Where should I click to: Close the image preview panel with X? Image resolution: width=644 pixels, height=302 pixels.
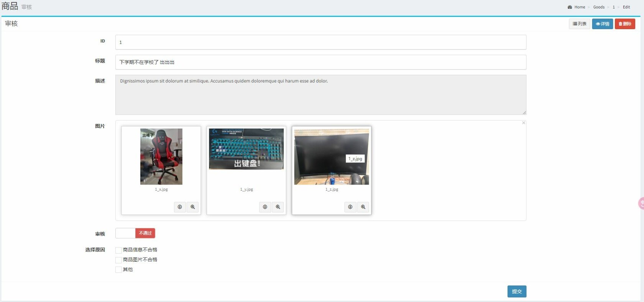tap(523, 123)
